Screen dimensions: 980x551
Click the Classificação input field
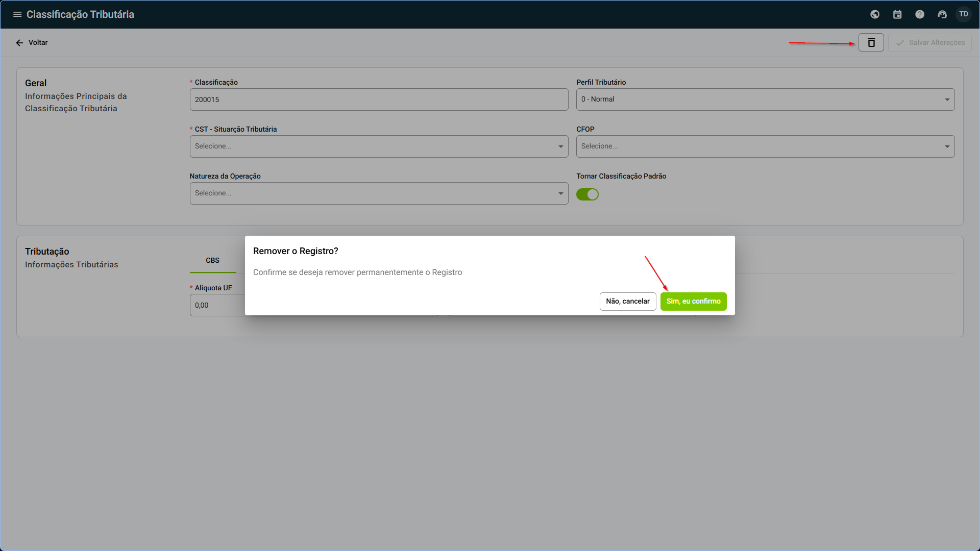379,99
